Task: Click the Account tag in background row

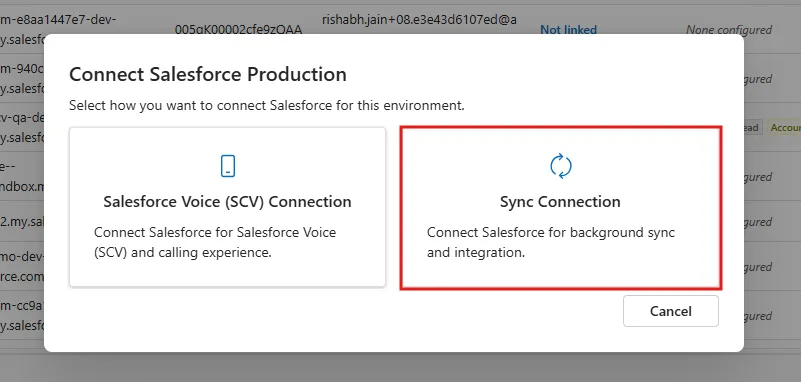Action: coord(785,128)
